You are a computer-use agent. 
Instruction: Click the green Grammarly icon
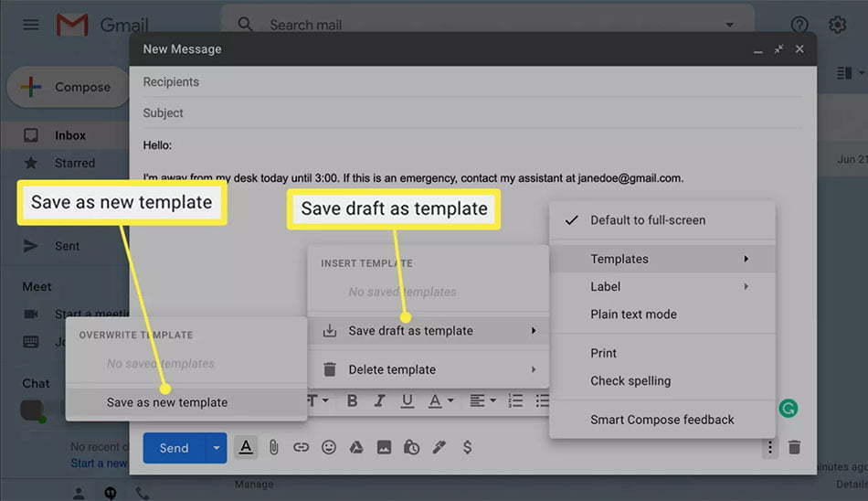click(x=789, y=409)
